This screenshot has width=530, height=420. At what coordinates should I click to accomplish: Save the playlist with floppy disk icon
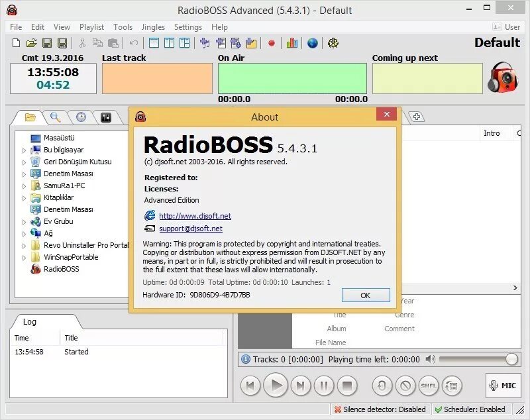tap(46, 43)
